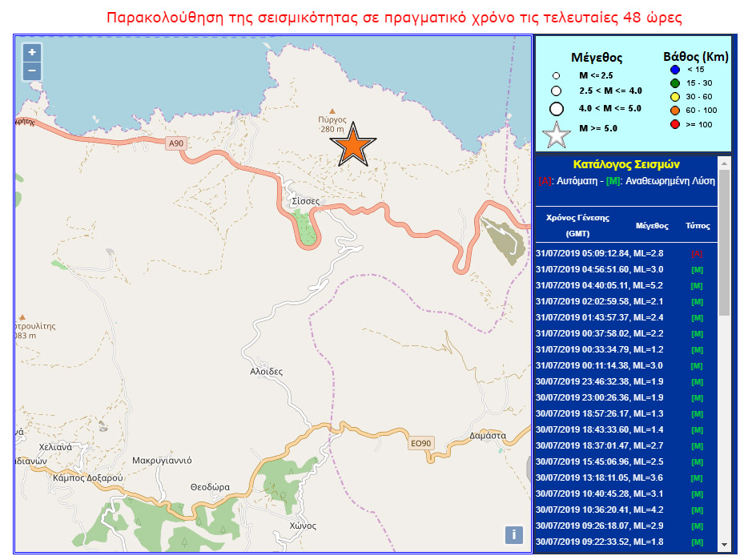Click the map zoom in plus button
The width and height of the screenshot is (752, 560).
(32, 53)
